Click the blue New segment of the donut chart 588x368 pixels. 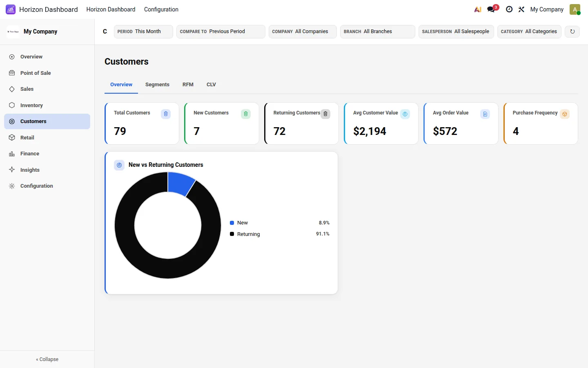[179, 183]
